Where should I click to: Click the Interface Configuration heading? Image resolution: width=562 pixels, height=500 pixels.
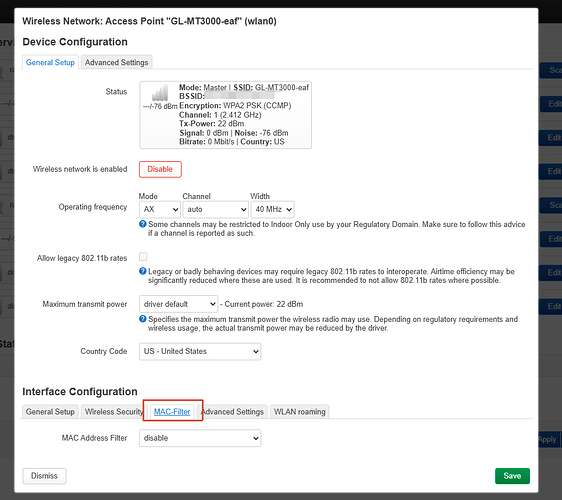80,391
